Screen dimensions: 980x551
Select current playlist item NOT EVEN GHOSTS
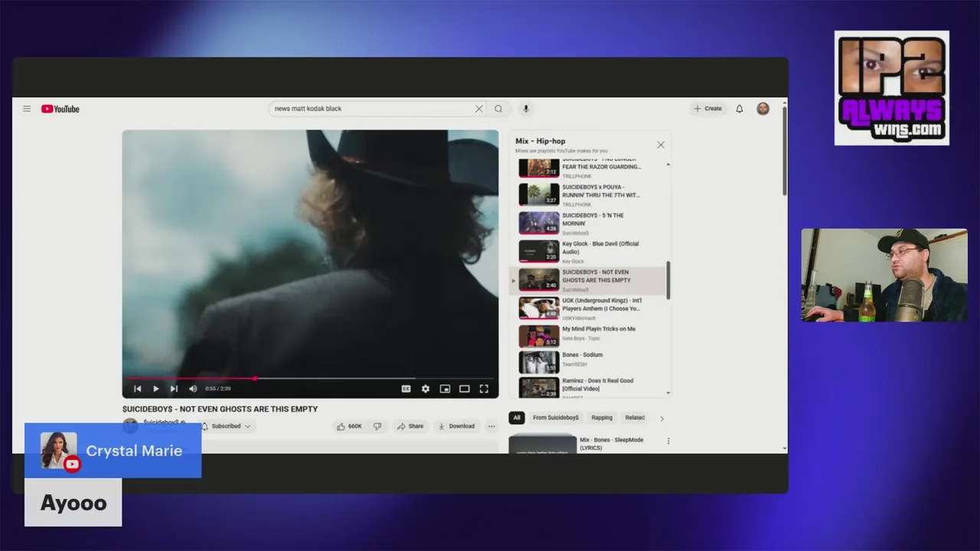[590, 280]
